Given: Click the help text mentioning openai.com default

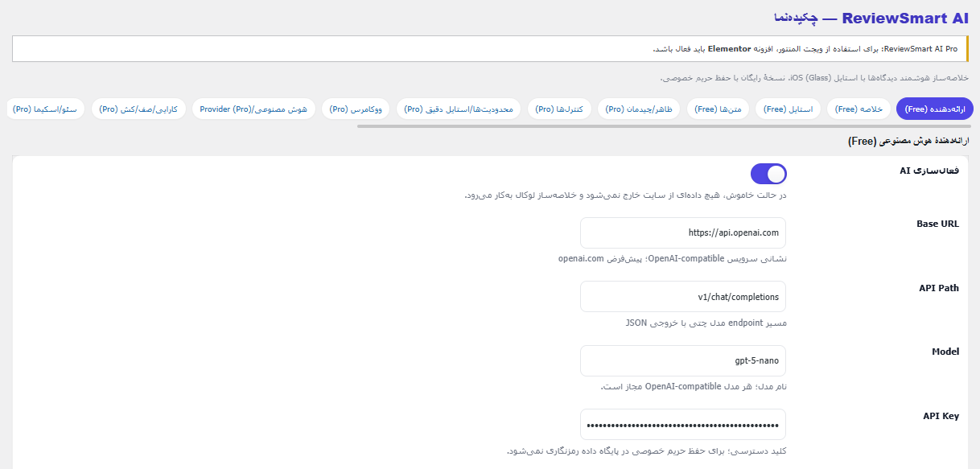Looking at the screenshot, I should tap(672, 259).
